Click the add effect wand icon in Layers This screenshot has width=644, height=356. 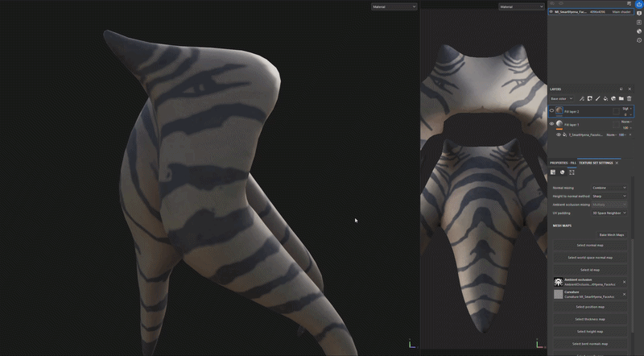click(x=581, y=98)
